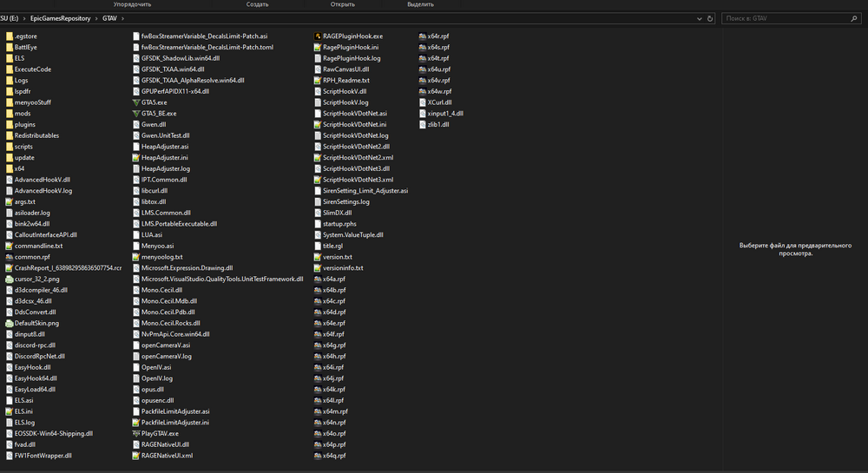
Task: Click the commandline.txt file icon
Action: (x=10, y=246)
